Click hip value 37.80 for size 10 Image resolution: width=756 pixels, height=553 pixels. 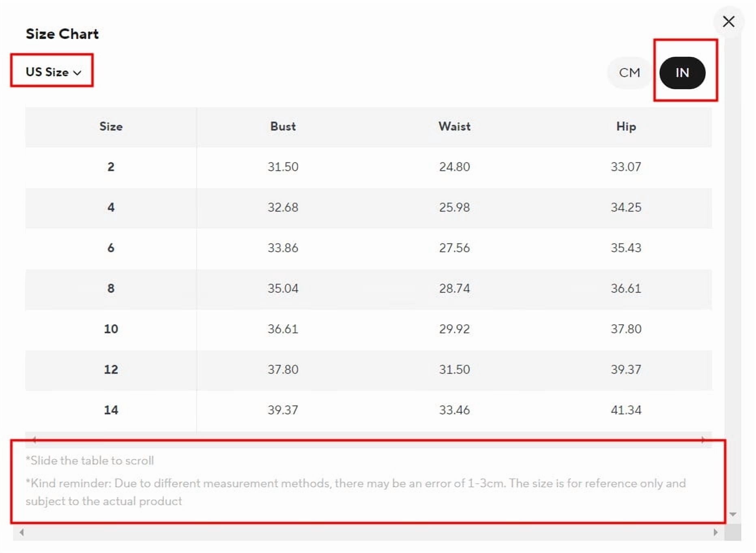tap(626, 329)
